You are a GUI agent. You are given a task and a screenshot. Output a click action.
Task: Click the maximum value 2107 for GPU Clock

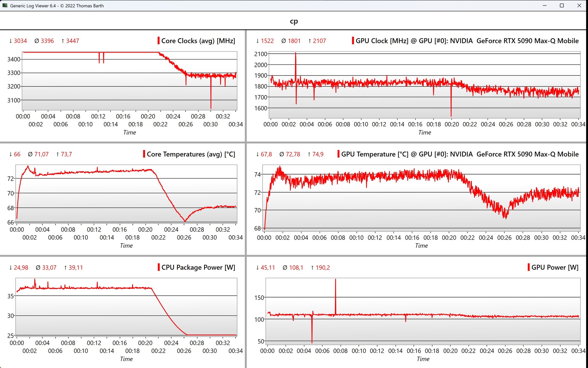pos(319,41)
